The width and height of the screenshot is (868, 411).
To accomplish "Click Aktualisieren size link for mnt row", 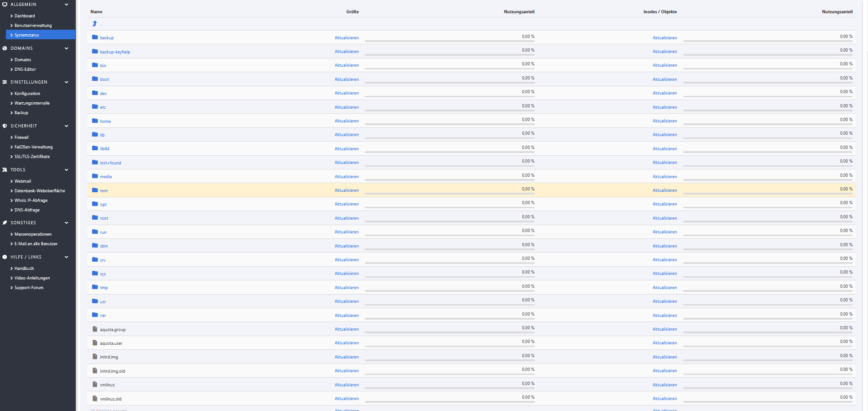I will pos(347,190).
